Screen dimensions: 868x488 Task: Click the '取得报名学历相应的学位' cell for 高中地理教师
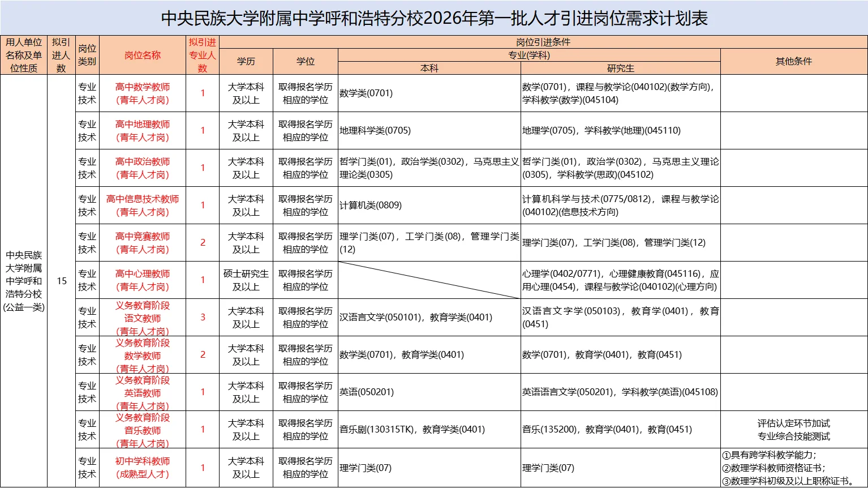[x=306, y=131]
